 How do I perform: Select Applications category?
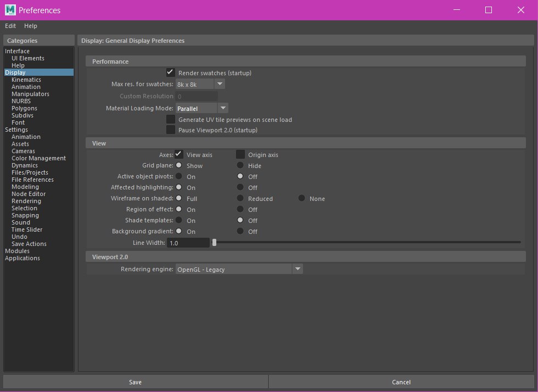pyautogui.click(x=23, y=258)
